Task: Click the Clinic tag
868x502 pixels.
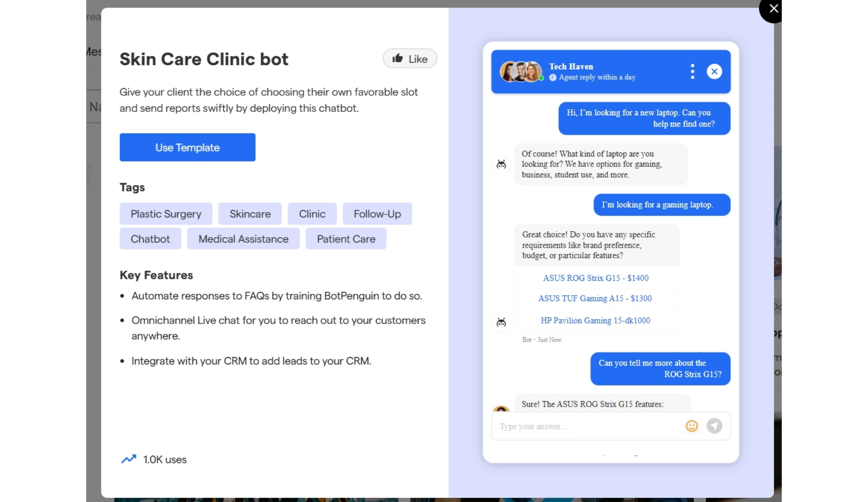Action: [x=312, y=214]
